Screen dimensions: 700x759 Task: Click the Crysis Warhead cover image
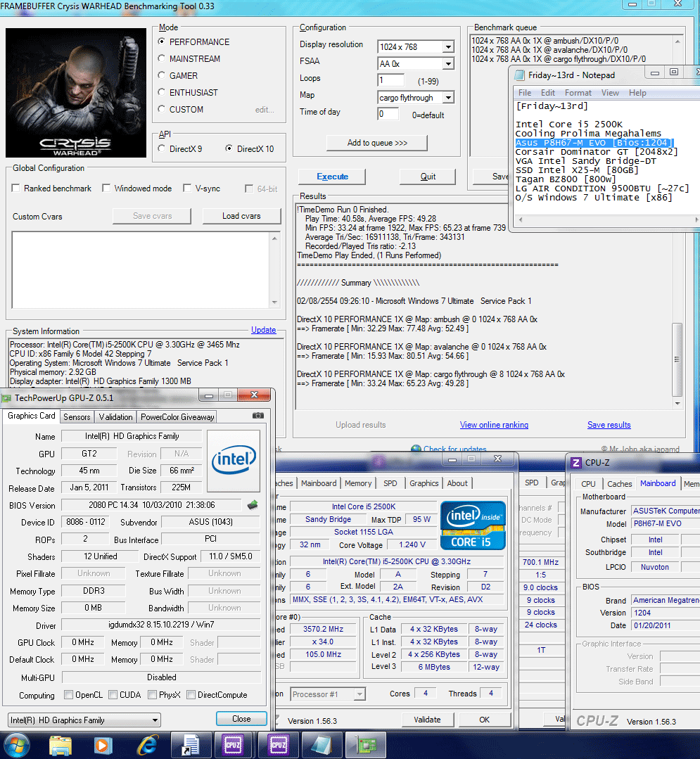click(76, 92)
